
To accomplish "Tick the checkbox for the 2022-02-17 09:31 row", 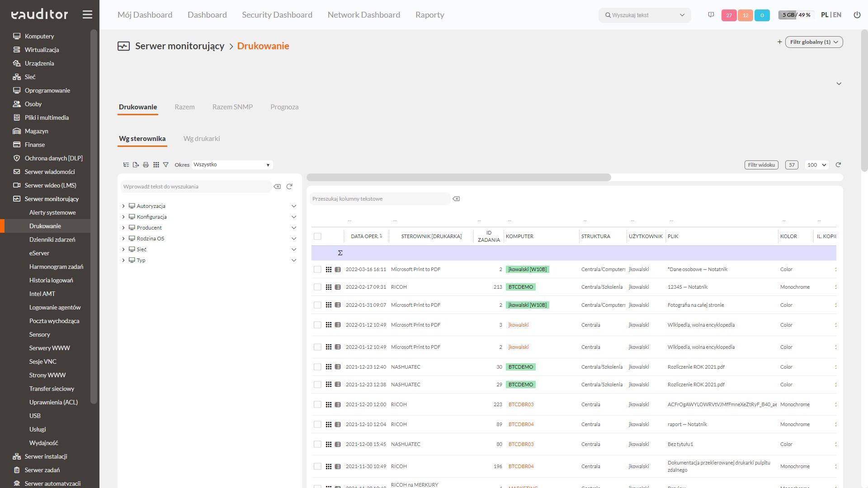I will (x=317, y=287).
